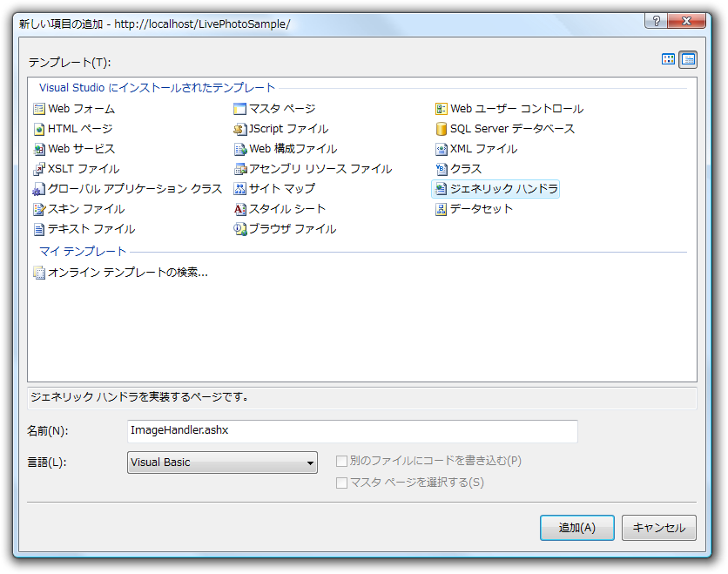Click the ジェネリック ハンドラを実装するページです description

click(139, 397)
